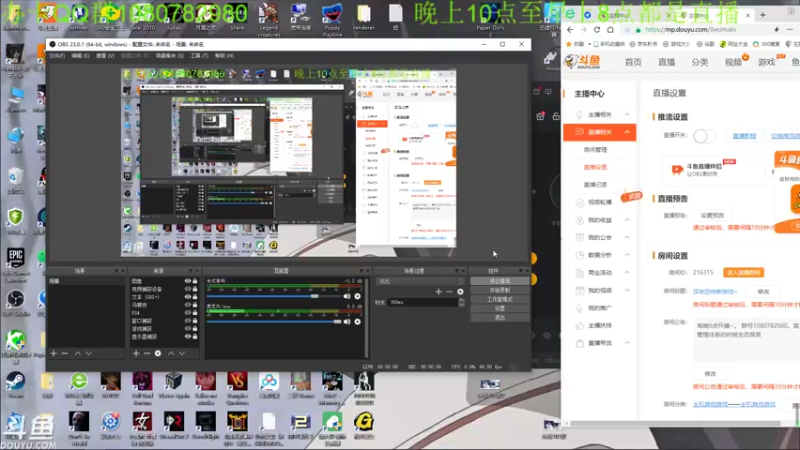
Task: Open Poppy Playtime desktop shortcut
Action: (332, 20)
